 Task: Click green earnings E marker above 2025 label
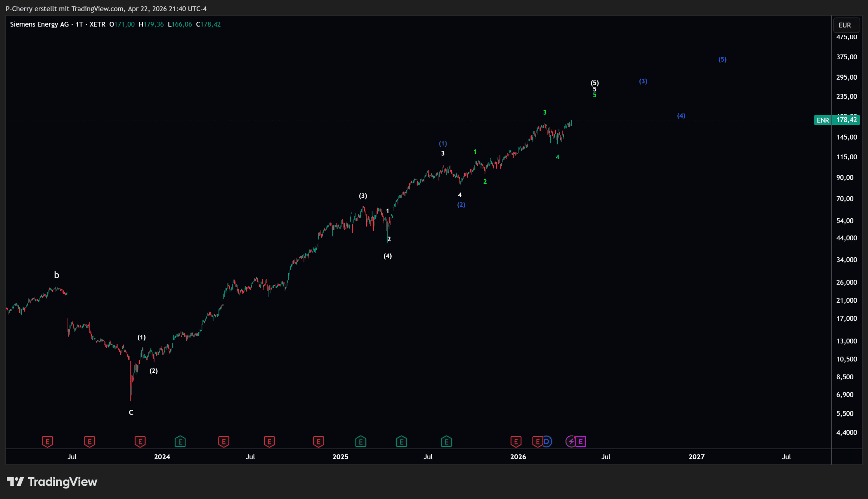(360, 441)
